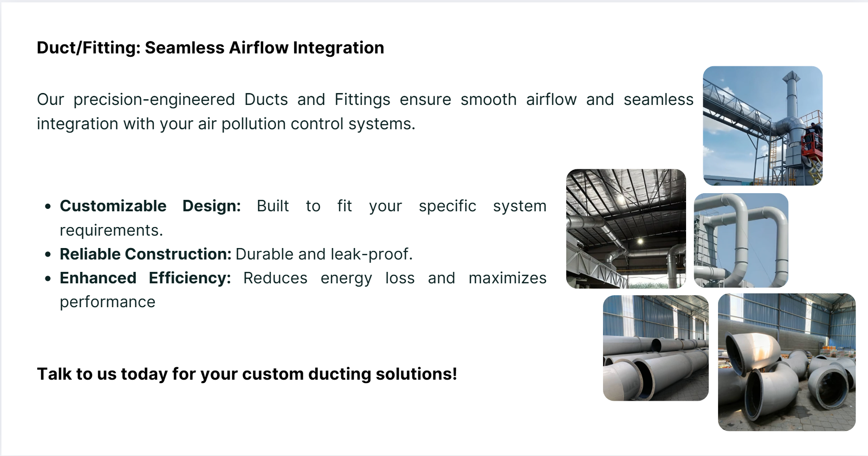The height and width of the screenshot is (456, 868).
Task: Click 'Built to fit your specific system' text
Action: (402, 206)
